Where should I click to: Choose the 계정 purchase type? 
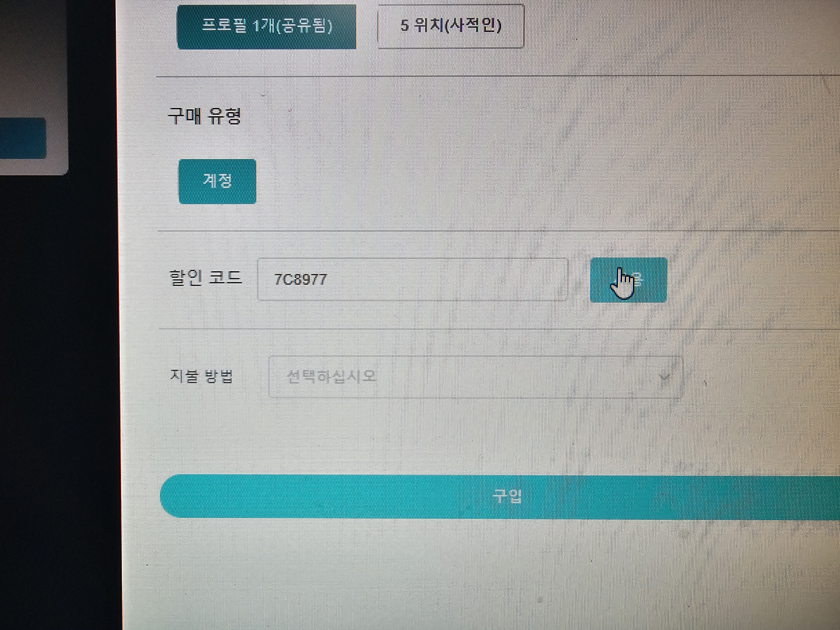pyautogui.click(x=217, y=181)
